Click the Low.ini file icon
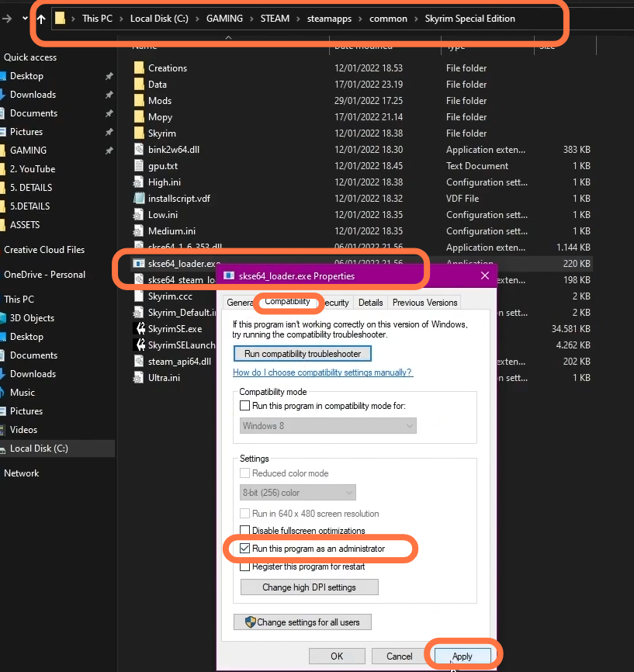634x672 pixels. pyautogui.click(x=138, y=214)
